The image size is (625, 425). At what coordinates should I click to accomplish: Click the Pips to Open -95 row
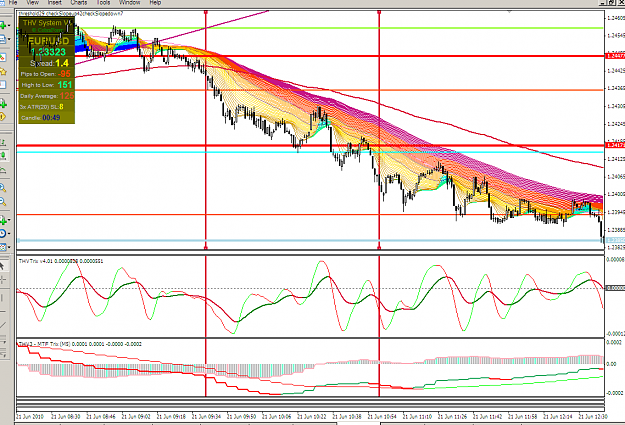pos(46,74)
